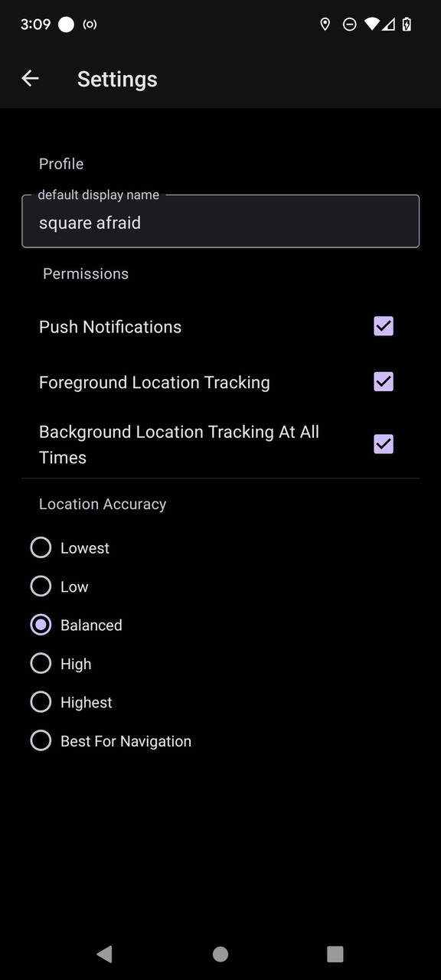Click the back arrow in Settings header
This screenshot has width=441, height=980.
coord(30,78)
